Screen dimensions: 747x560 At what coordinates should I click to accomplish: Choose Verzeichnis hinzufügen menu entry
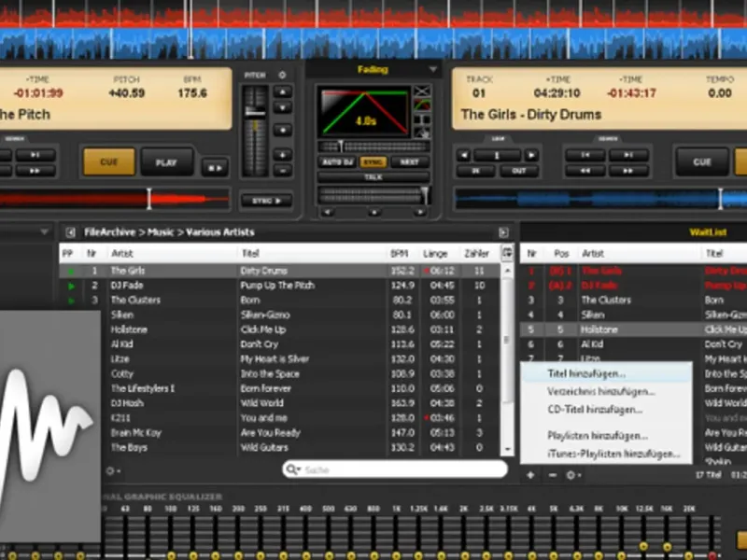(x=606, y=392)
